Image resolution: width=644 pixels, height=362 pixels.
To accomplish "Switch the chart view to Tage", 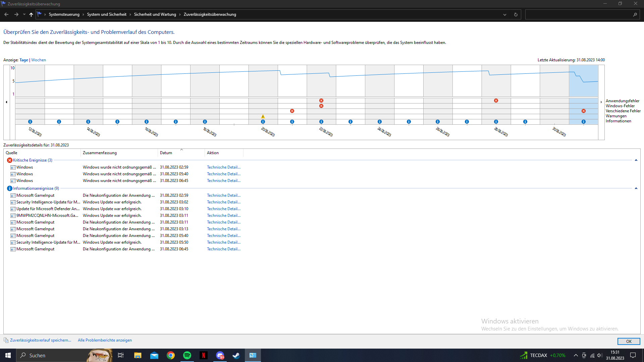I will pyautogui.click(x=24, y=60).
